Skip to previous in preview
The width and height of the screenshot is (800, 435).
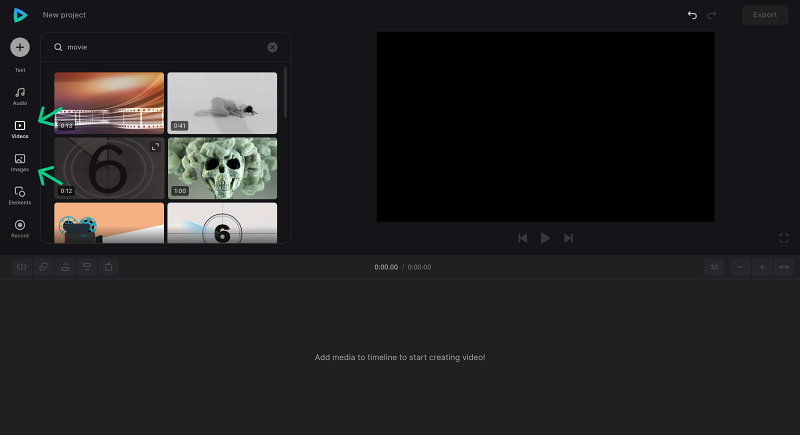pyautogui.click(x=522, y=238)
